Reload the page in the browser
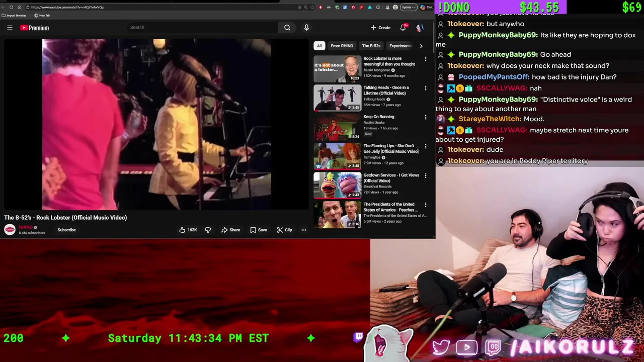The image size is (644, 362). click(x=11, y=7)
